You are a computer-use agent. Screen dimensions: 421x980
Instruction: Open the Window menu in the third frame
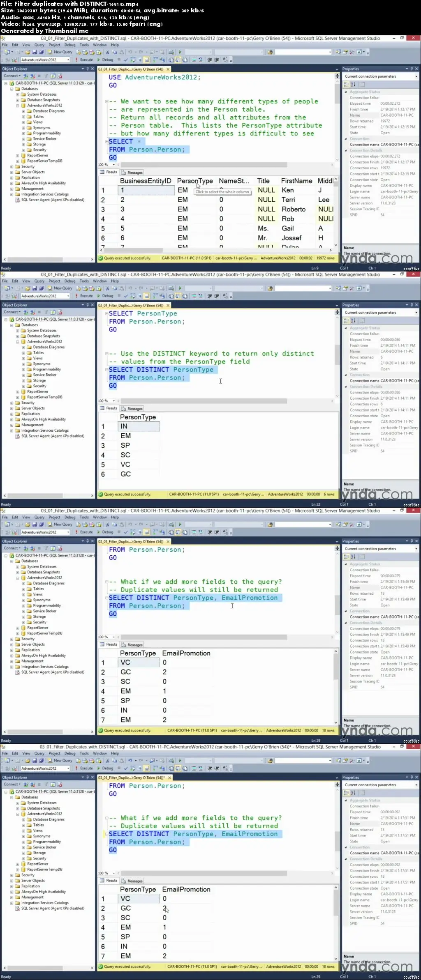pos(100,518)
